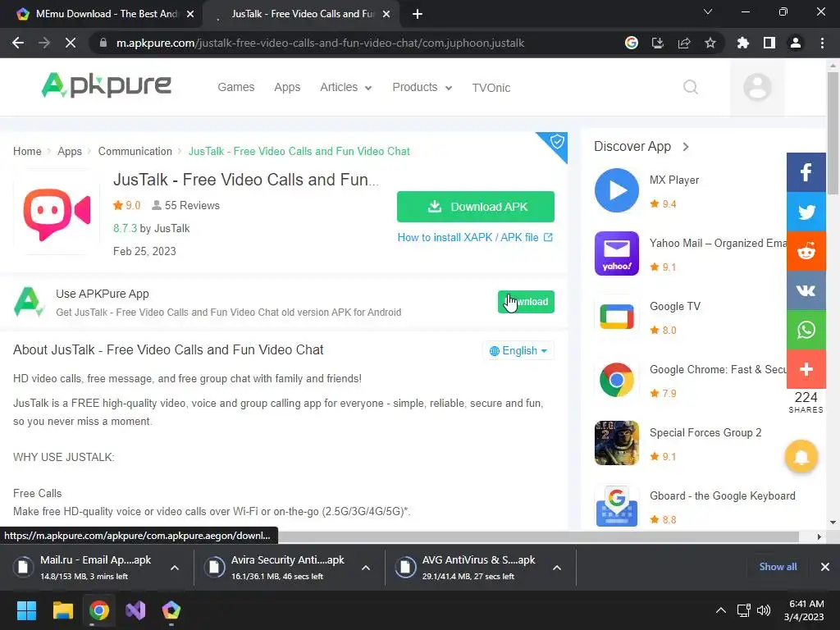Expand options for Avira Security download
The width and height of the screenshot is (840, 630).
(x=366, y=568)
